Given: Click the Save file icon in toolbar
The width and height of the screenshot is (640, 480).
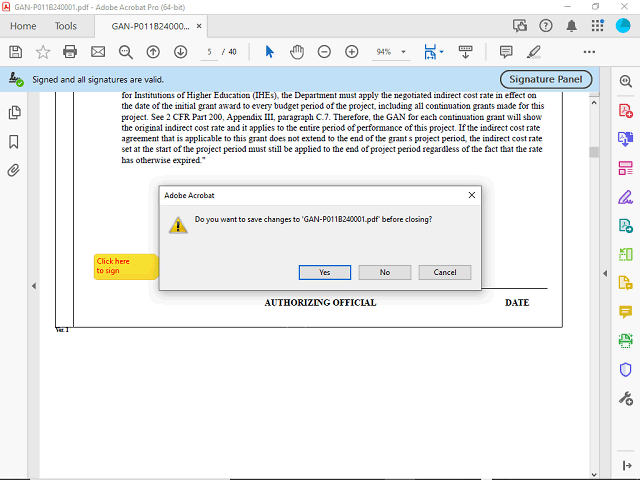Looking at the screenshot, I should (16, 52).
